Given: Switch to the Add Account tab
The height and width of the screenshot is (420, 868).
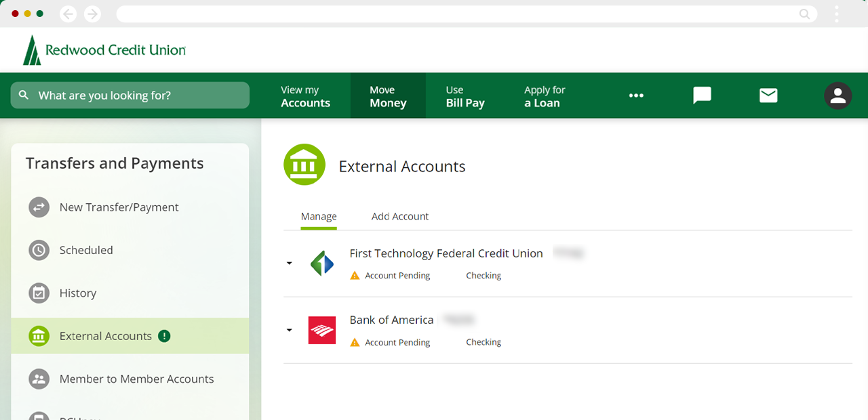Looking at the screenshot, I should tap(400, 216).
